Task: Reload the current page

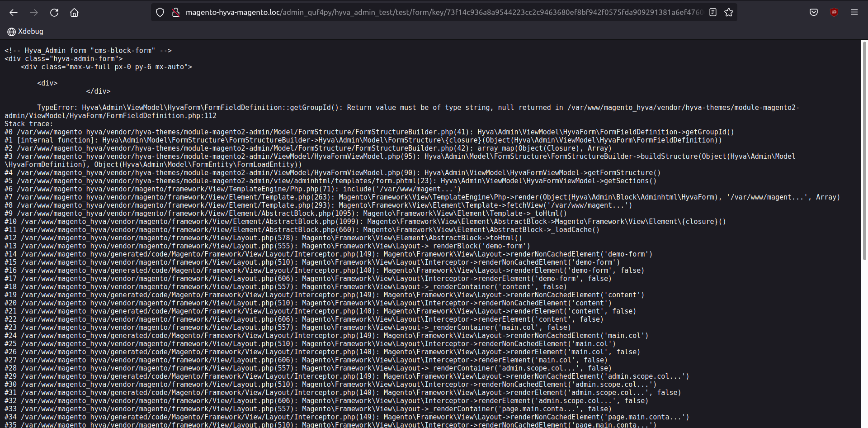Action: (x=54, y=13)
